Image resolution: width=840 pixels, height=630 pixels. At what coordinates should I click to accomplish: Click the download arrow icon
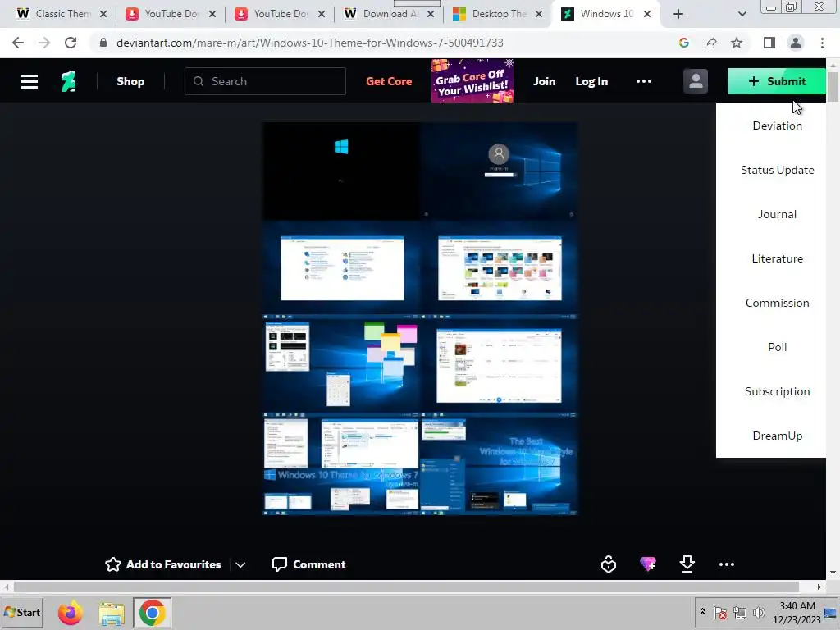687,564
